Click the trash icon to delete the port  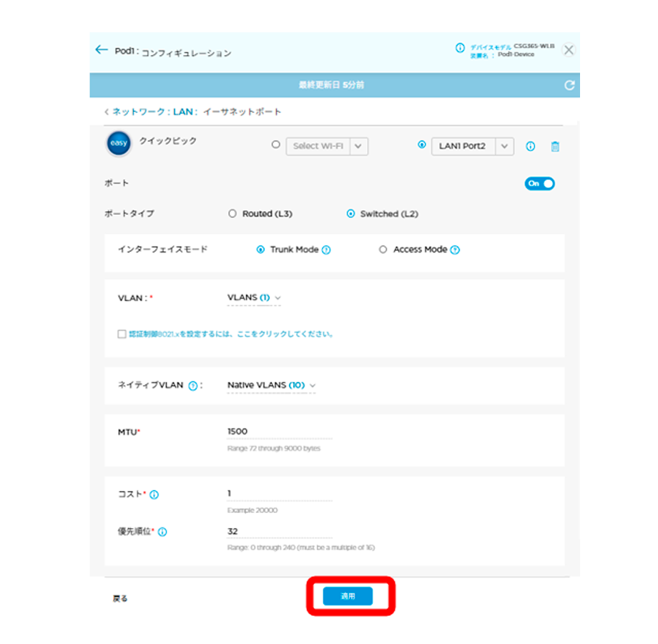pos(555,147)
